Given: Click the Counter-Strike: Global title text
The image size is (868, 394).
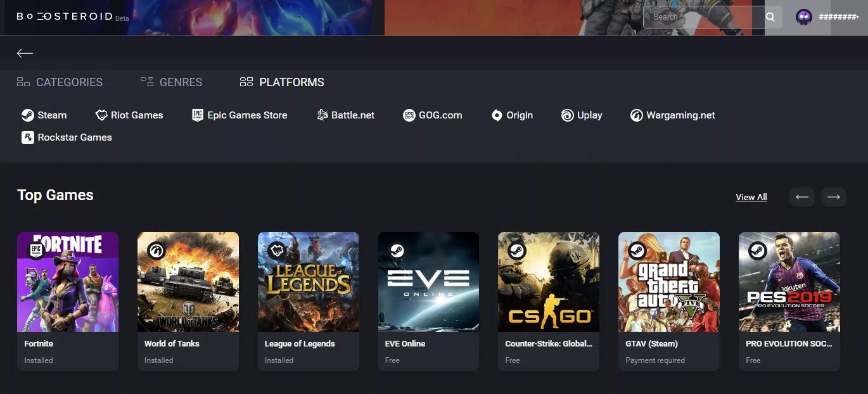Looking at the screenshot, I should [x=549, y=344].
